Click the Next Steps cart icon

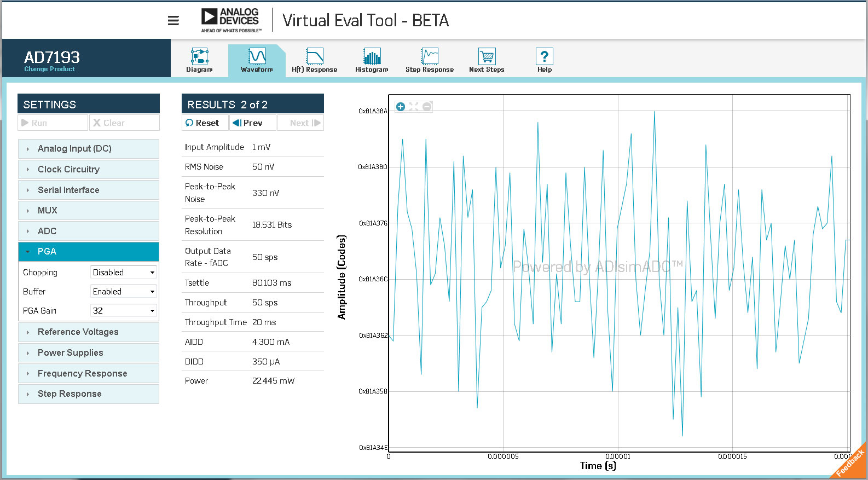487,56
